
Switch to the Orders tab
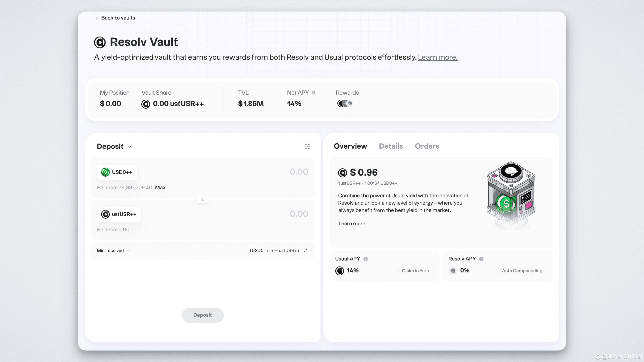427,146
